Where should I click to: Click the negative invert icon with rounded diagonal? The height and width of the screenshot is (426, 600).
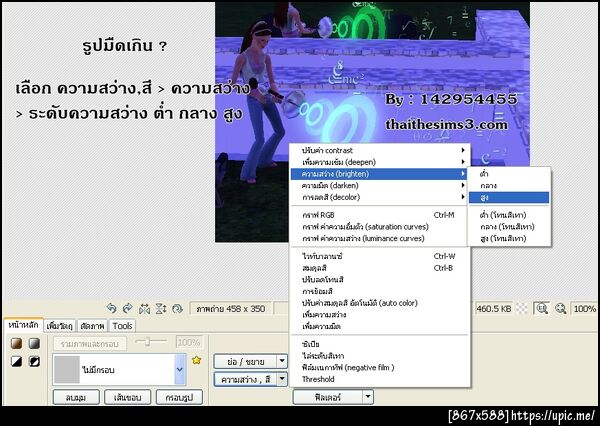[x=34, y=361]
